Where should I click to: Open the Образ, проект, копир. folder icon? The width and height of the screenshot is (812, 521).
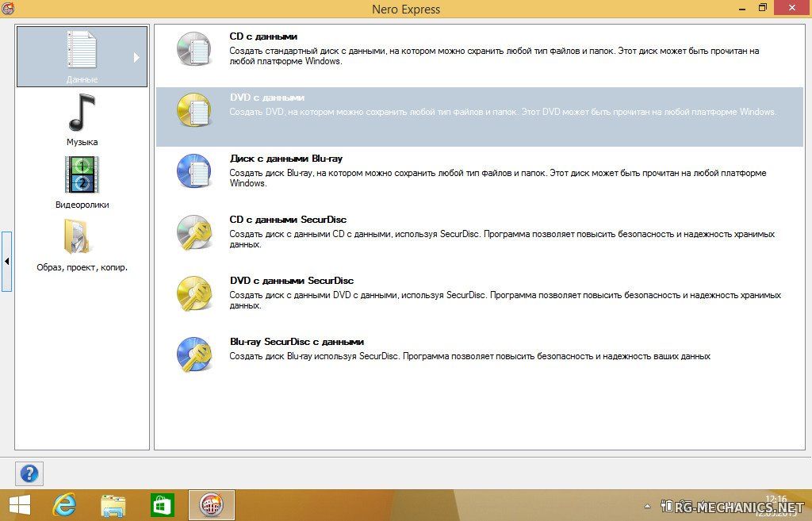point(77,236)
